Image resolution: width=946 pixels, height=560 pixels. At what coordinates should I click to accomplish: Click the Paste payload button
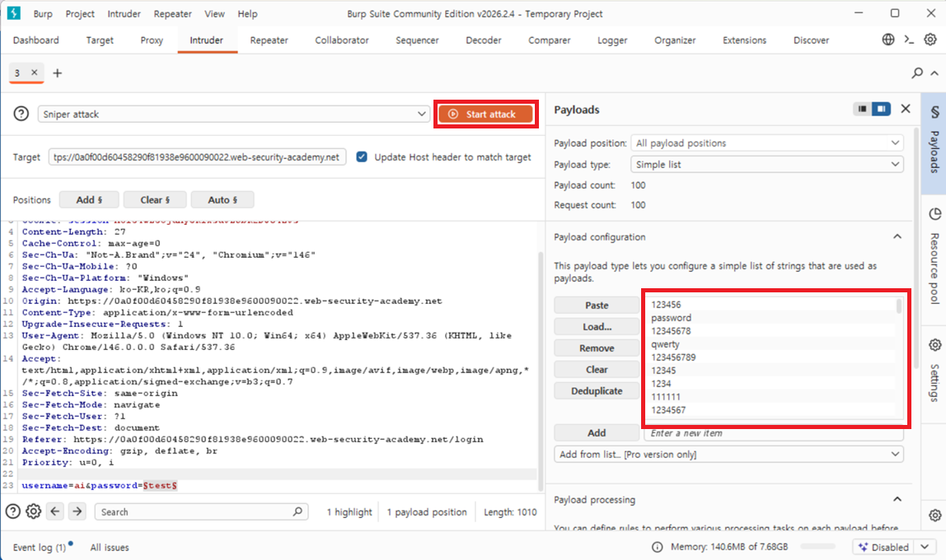tap(597, 305)
